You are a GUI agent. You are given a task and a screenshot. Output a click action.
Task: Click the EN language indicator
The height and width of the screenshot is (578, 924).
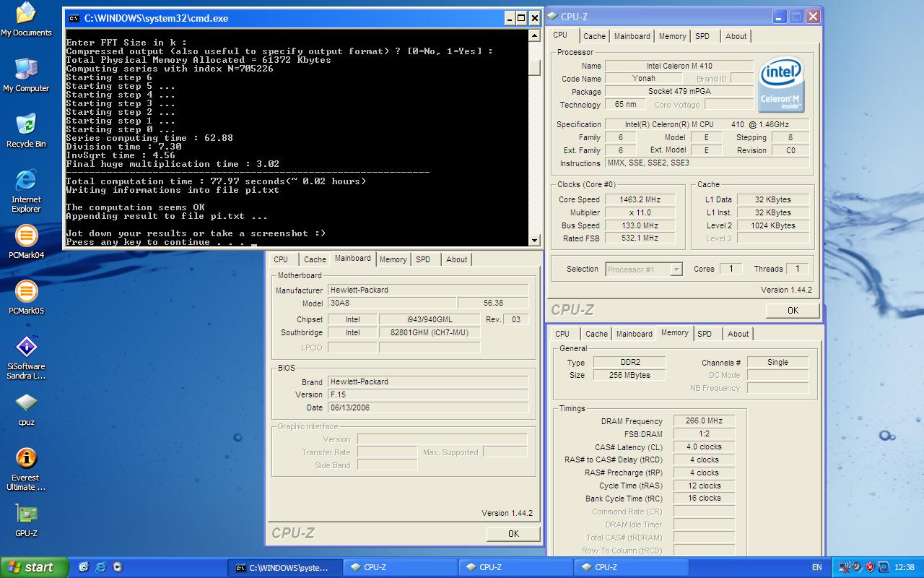pyautogui.click(x=816, y=567)
